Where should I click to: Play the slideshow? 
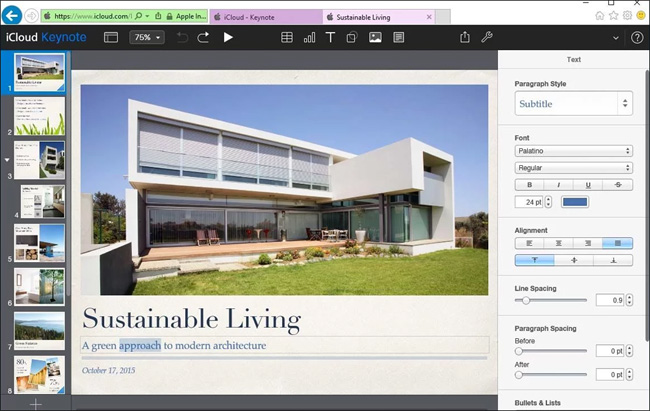tap(228, 37)
